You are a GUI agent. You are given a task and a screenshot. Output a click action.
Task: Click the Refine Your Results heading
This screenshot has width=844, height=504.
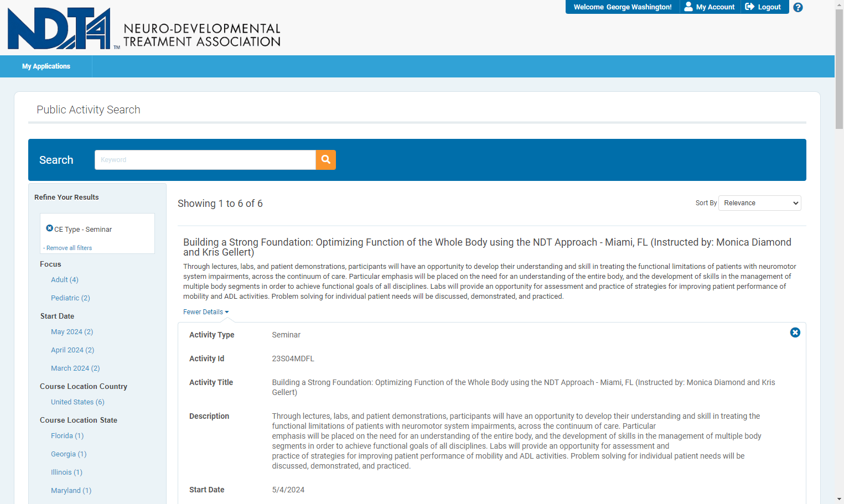[66, 197]
